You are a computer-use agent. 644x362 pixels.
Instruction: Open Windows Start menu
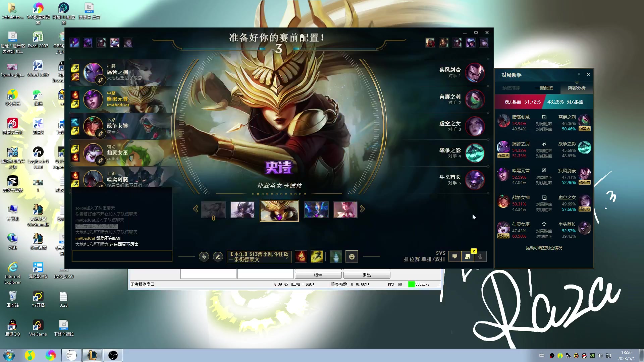(9, 355)
